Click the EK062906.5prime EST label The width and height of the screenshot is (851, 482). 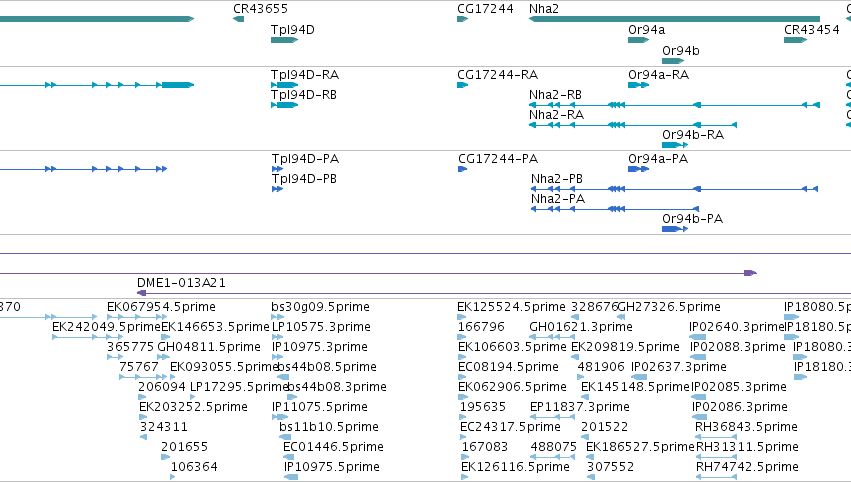coord(512,387)
